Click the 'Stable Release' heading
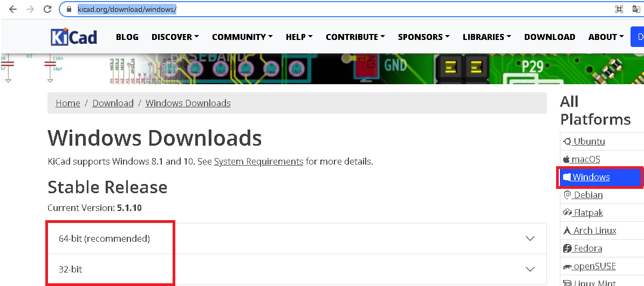 click(108, 187)
